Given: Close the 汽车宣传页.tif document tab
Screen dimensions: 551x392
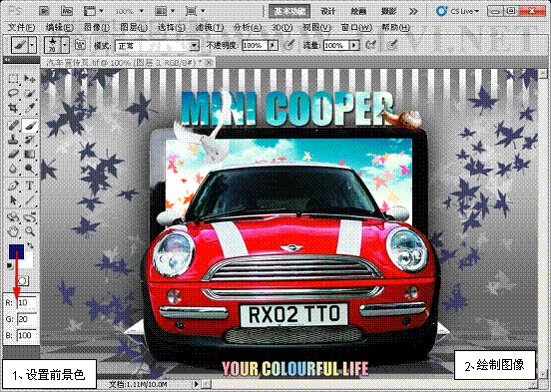Looking at the screenshot, I should click(x=210, y=62).
